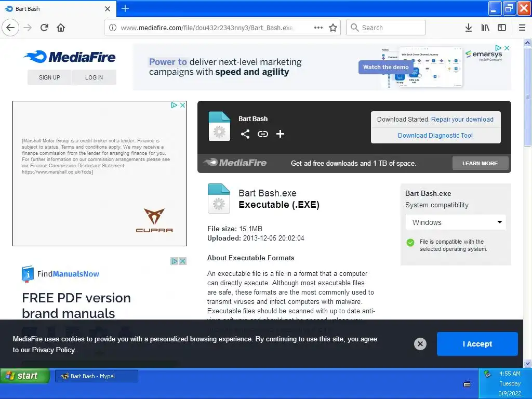Screen dimensions: 532x399
Task: Go back using the browser back arrow
Action: 10,28
